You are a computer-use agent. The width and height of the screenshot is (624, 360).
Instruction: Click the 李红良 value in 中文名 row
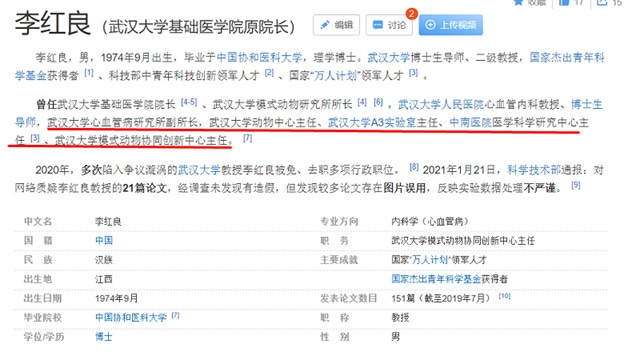tap(108, 221)
